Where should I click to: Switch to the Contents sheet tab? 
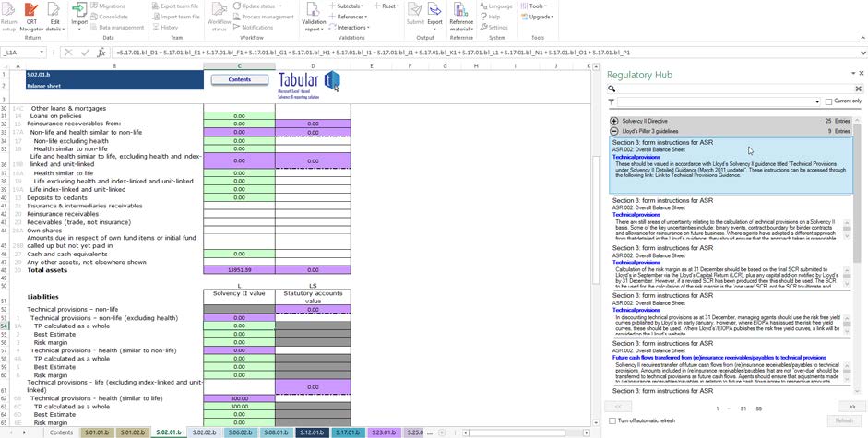click(61, 432)
